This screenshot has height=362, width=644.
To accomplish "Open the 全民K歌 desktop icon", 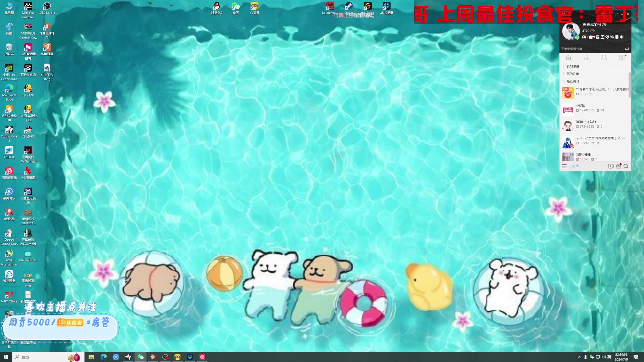I will click(x=9, y=214).
